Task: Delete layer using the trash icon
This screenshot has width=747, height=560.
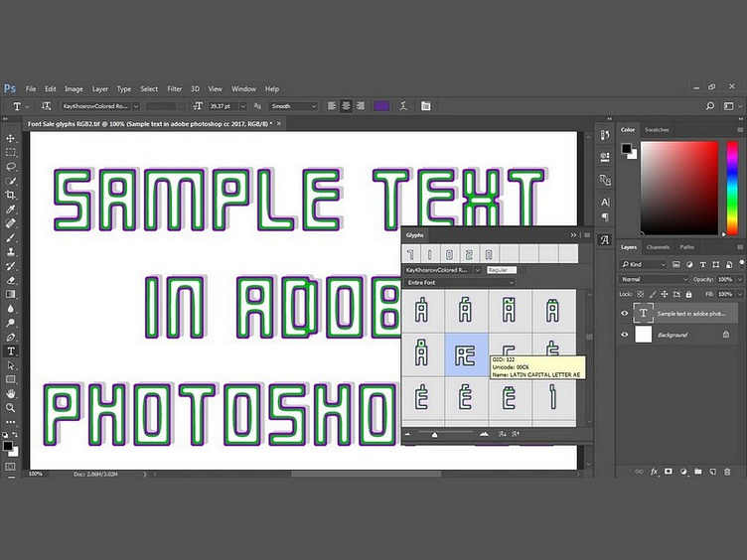Action: pyautogui.click(x=728, y=471)
